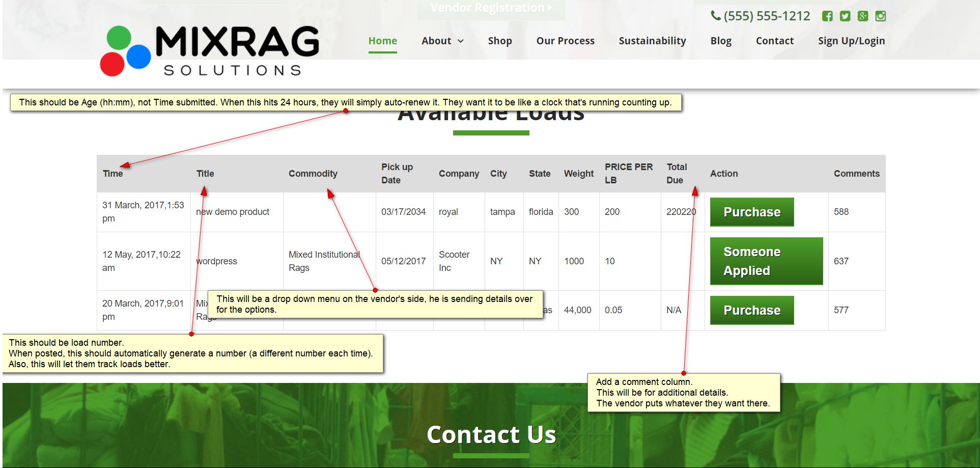Select the '31 March, 2017,1:53 pm' time cell
Image resolution: width=980 pixels, height=468 pixels.
(x=143, y=212)
